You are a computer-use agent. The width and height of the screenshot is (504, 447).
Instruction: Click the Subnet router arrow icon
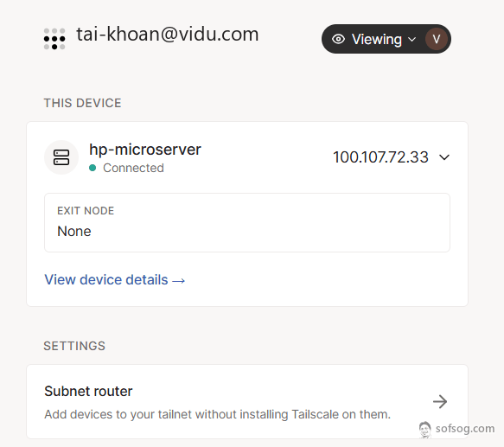coord(440,402)
